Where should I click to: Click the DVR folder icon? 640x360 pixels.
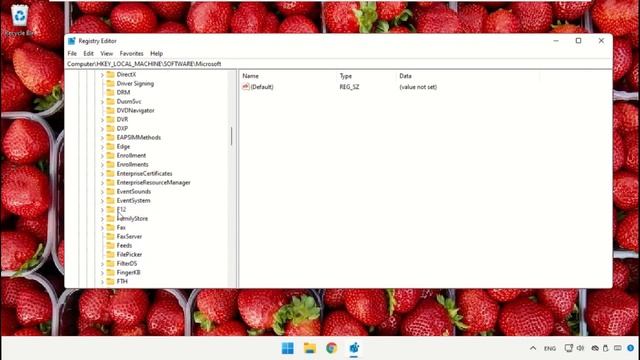coord(110,119)
